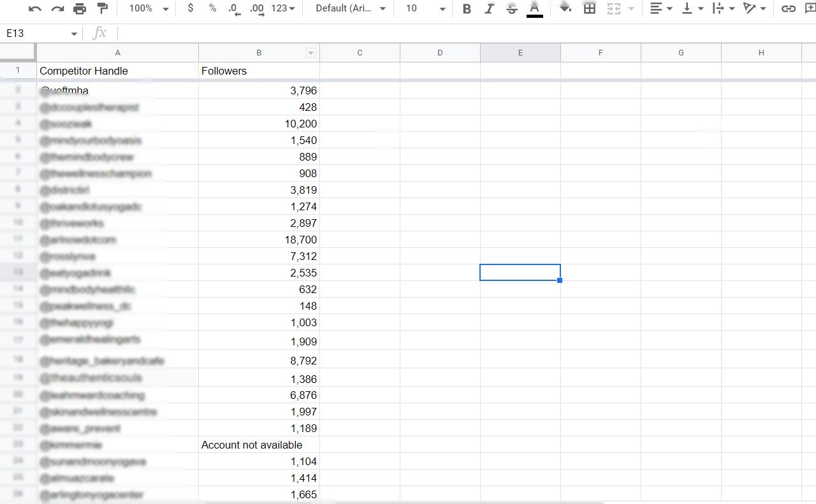Image resolution: width=816 pixels, height=504 pixels.
Task: Toggle strikethrough formatting
Action: [511, 8]
